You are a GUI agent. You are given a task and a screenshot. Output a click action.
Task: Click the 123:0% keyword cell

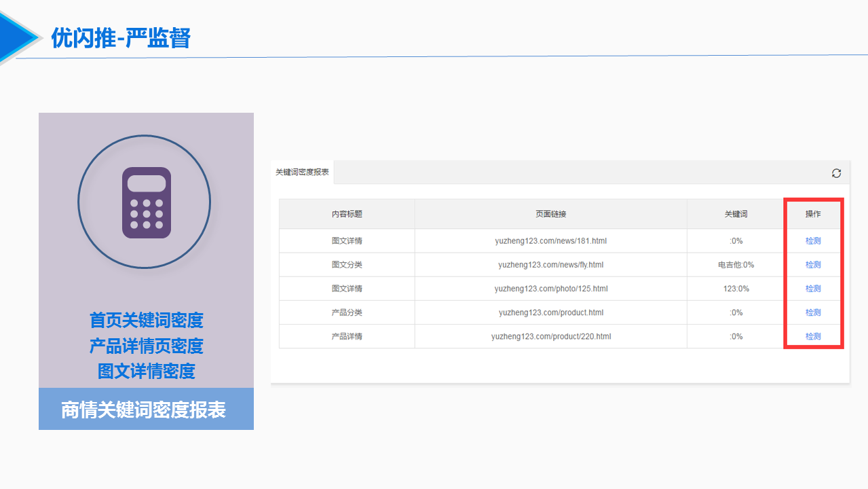736,289
